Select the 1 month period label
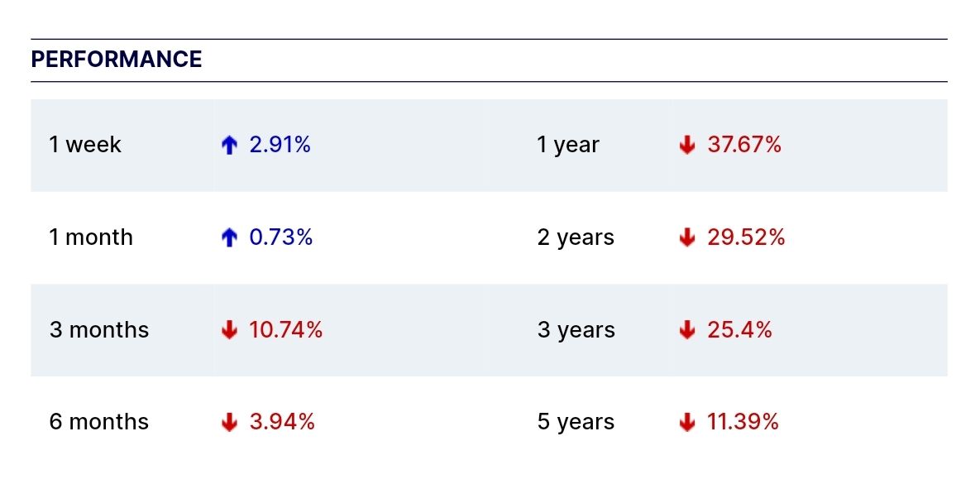Image resolution: width=980 pixels, height=484 pixels. tap(91, 237)
